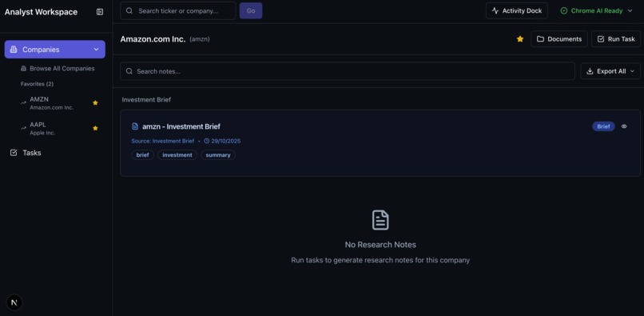Open AMZN Amazon.com Inc. favorite
The width and height of the screenshot is (644, 316).
pos(60,103)
